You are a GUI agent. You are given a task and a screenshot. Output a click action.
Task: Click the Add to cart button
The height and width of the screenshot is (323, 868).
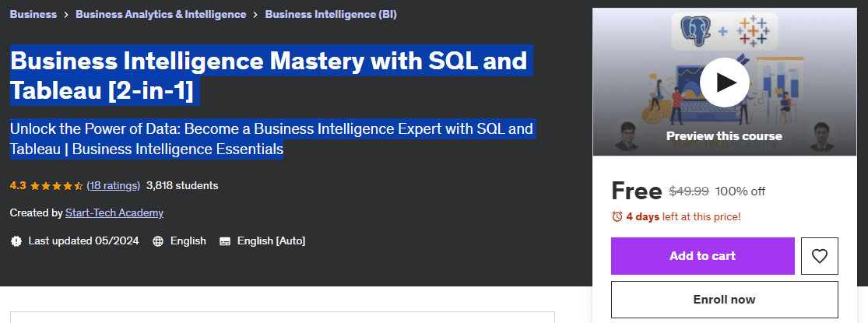click(x=702, y=256)
